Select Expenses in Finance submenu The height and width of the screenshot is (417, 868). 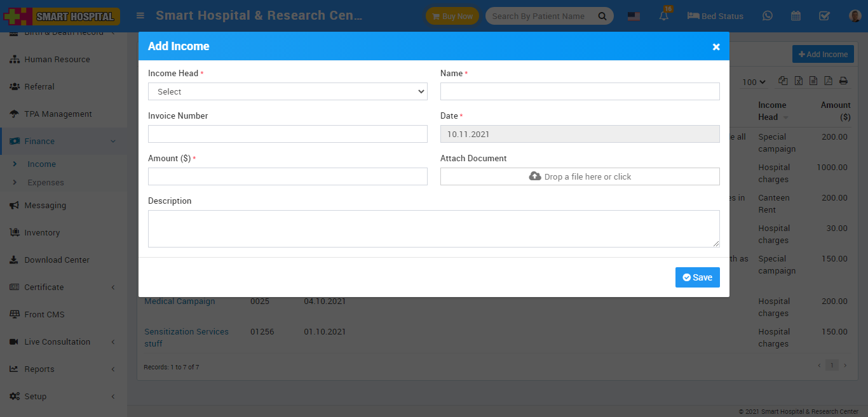coord(46,182)
